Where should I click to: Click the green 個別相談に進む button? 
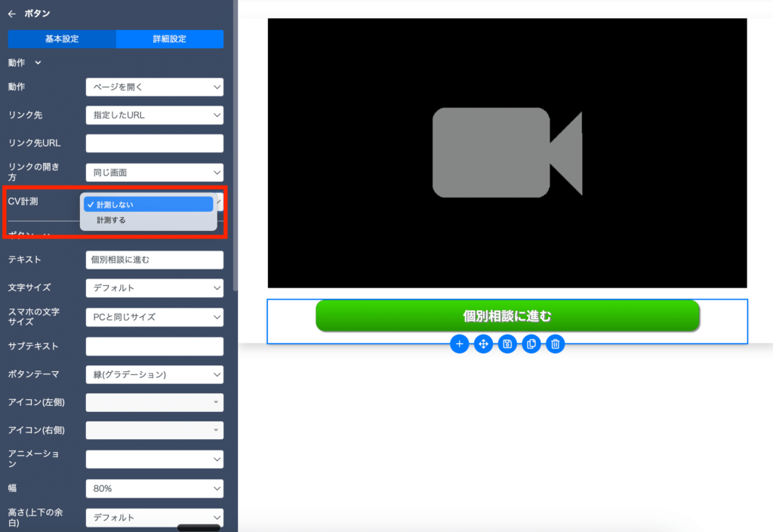coord(507,315)
